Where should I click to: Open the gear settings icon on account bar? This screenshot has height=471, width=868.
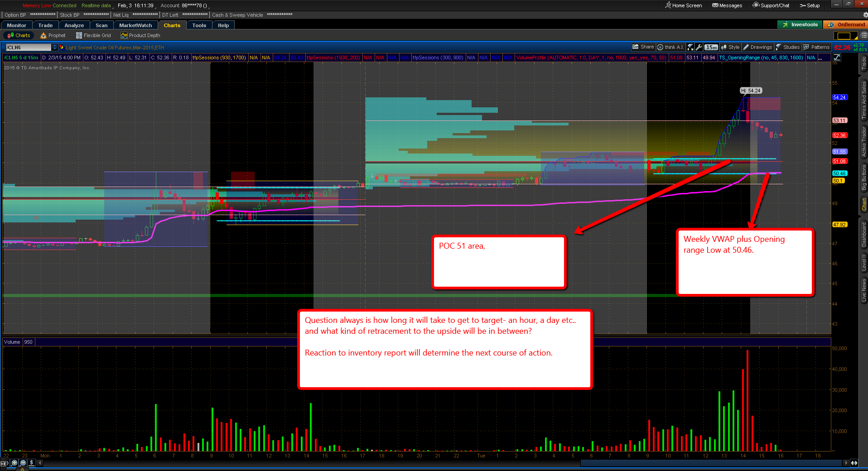tap(865, 15)
